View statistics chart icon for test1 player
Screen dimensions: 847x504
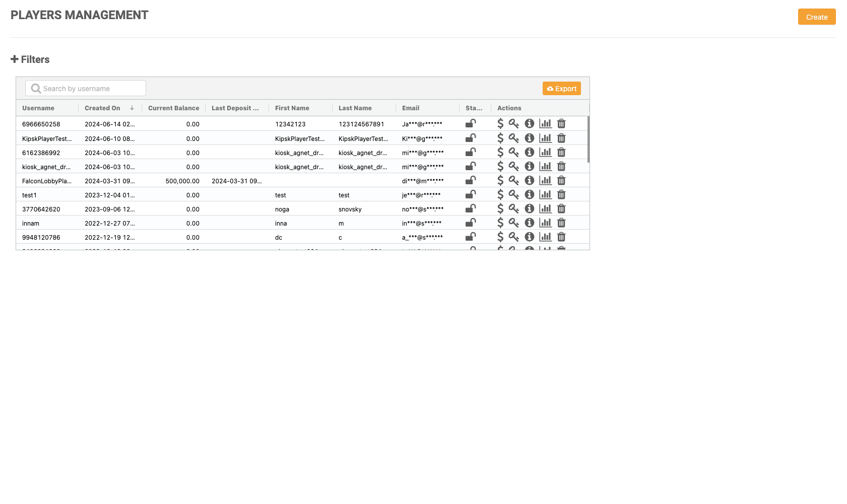(x=545, y=194)
